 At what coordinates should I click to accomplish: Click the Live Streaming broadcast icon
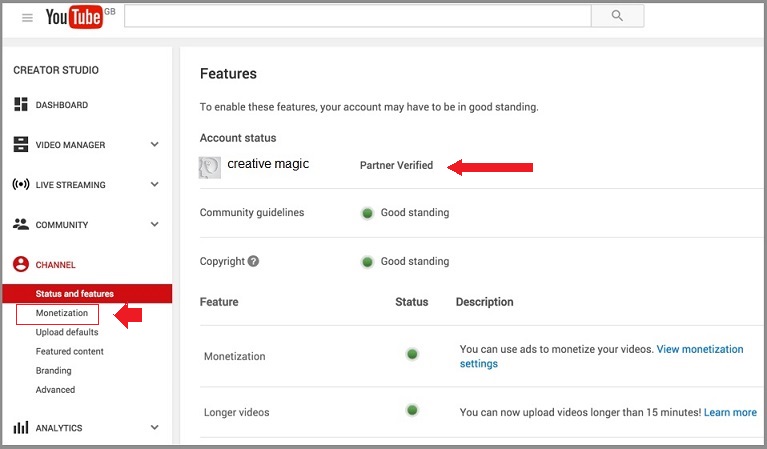click(x=21, y=184)
